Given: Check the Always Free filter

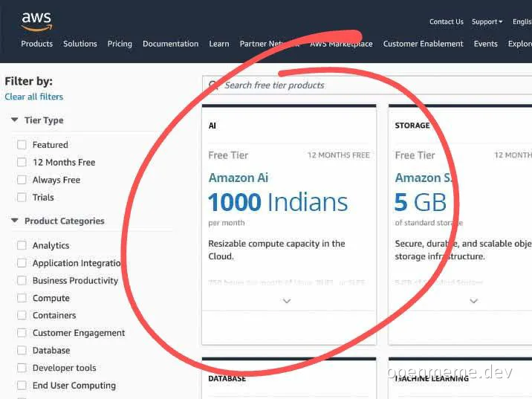Looking at the screenshot, I should point(22,180).
